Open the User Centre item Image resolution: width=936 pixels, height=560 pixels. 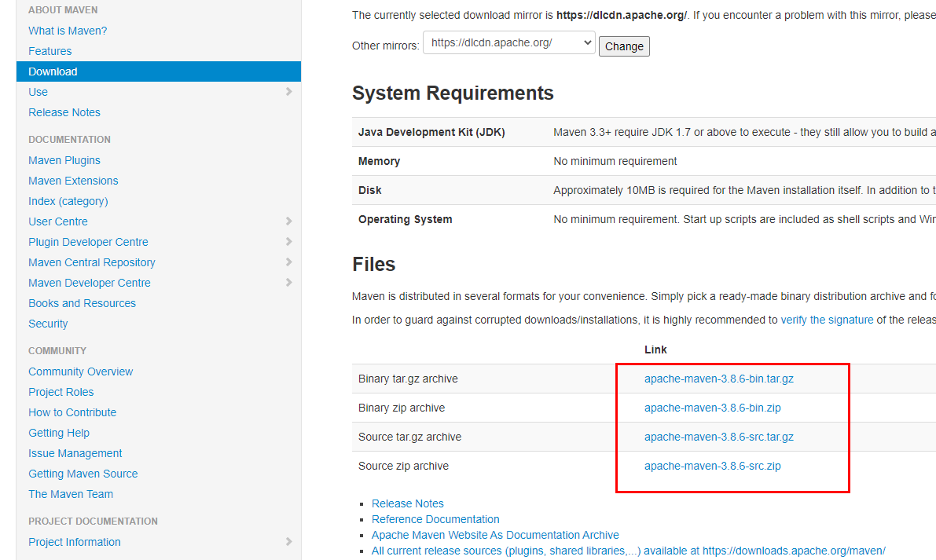coord(58,221)
